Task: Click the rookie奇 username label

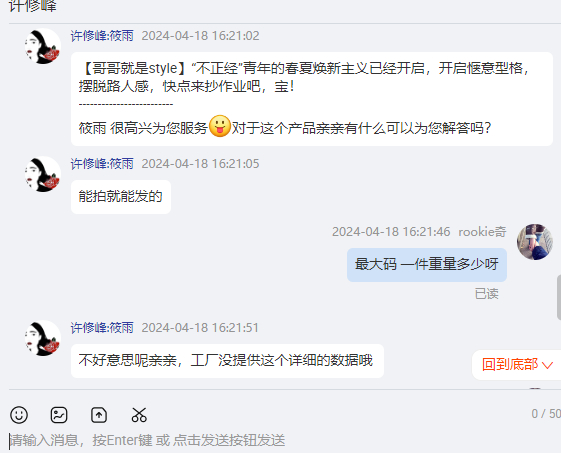Action: (x=482, y=232)
